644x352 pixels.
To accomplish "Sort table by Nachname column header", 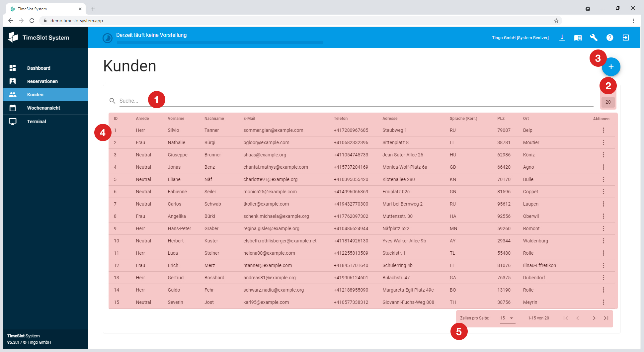I will 214,119.
